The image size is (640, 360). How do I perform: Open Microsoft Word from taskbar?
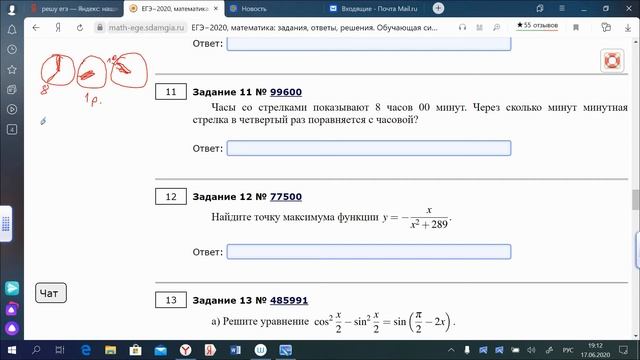[x=236, y=350]
